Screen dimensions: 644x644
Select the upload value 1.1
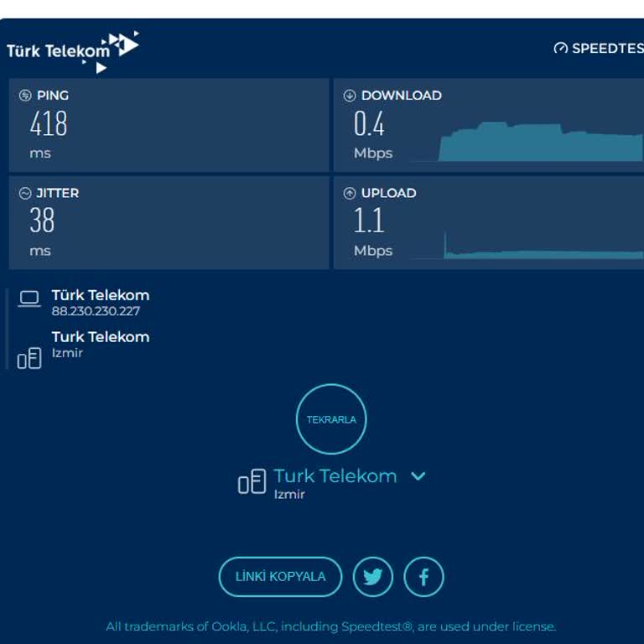point(369,221)
